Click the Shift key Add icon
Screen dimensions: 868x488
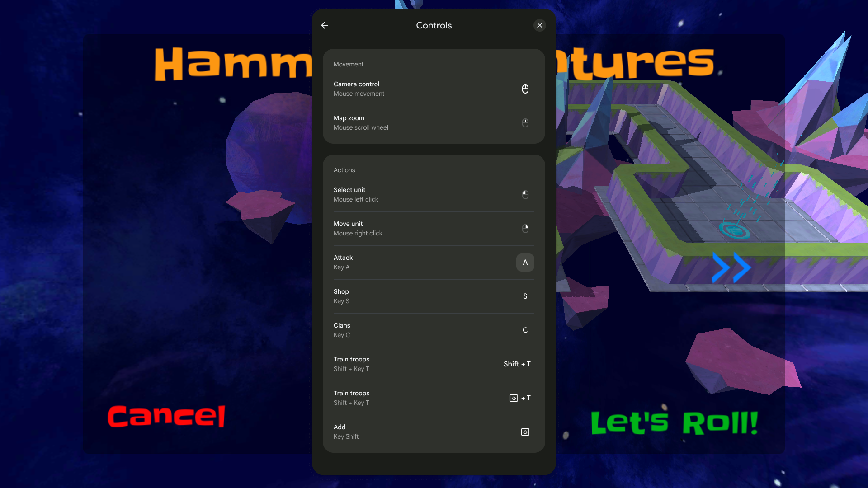(x=525, y=432)
